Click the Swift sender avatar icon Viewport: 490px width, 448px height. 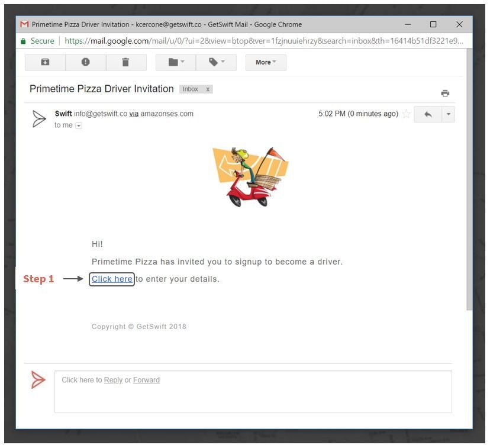[39, 119]
